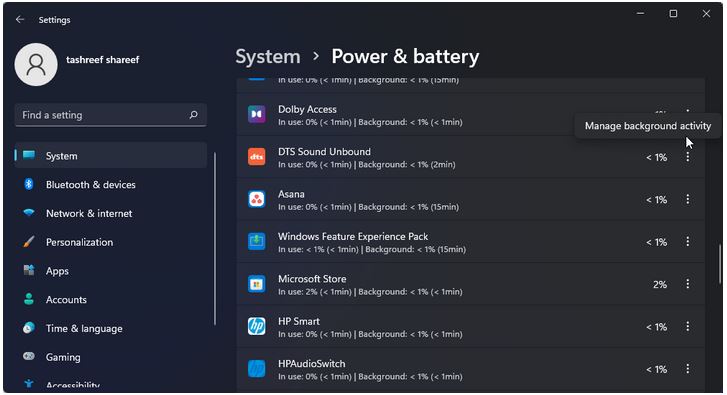
Task: Click Windows Feature Experience Pack name
Action: click(353, 236)
